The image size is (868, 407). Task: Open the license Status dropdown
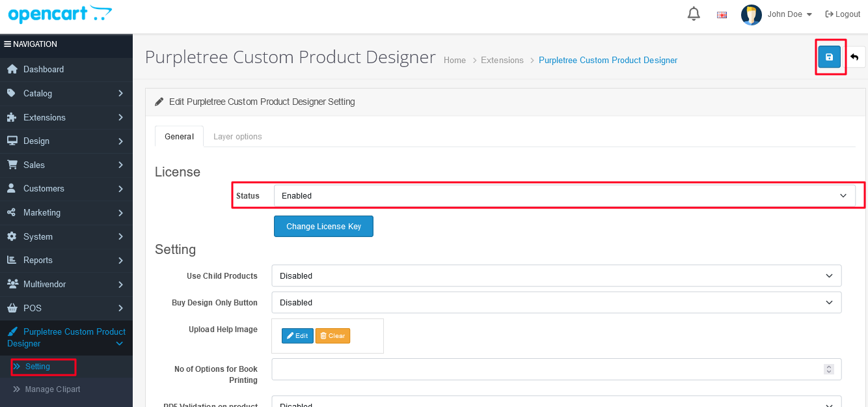pyautogui.click(x=564, y=195)
